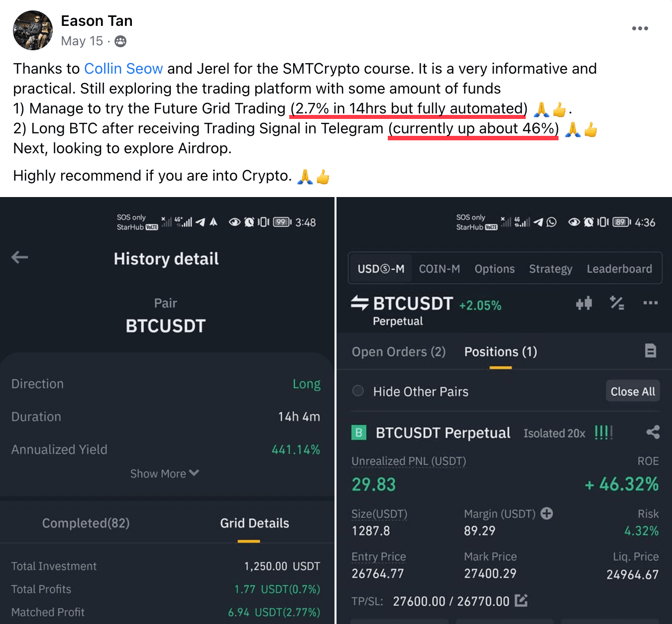Open the BTCUSDT more options dots
672x624 pixels.
(x=650, y=303)
